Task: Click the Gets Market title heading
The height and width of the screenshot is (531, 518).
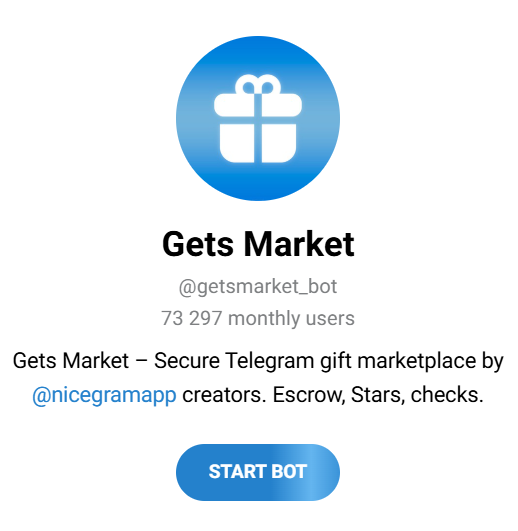Action: click(x=258, y=244)
